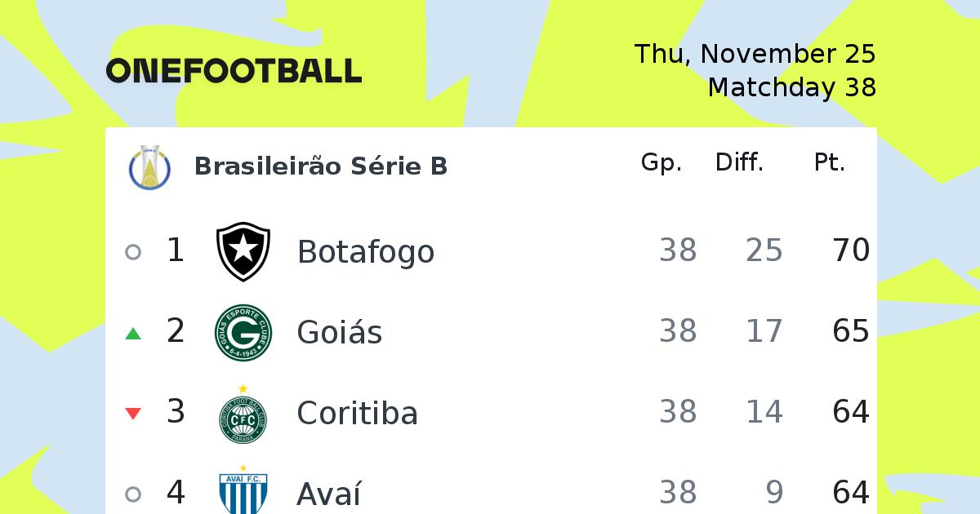Select the Botafogo team name

(x=366, y=252)
